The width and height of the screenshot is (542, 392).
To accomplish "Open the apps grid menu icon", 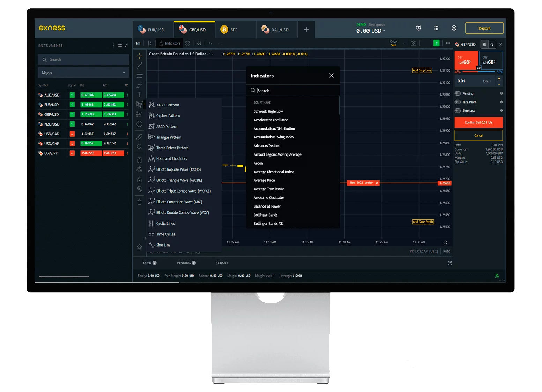I will pyautogui.click(x=436, y=28).
